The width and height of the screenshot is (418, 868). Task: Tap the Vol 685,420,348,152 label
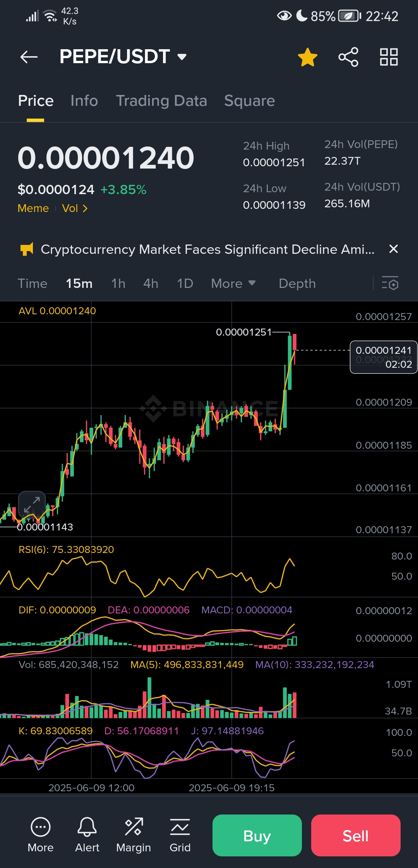(69, 665)
